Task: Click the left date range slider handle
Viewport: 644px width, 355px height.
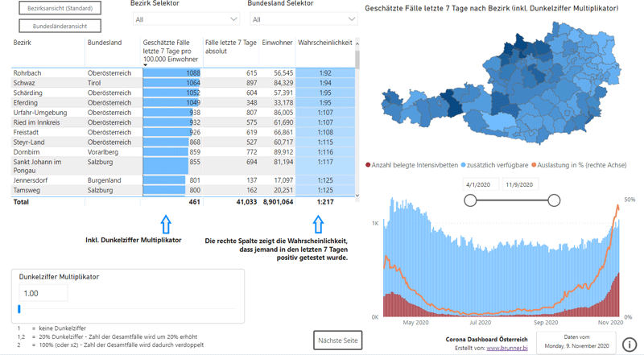Action: (470, 200)
